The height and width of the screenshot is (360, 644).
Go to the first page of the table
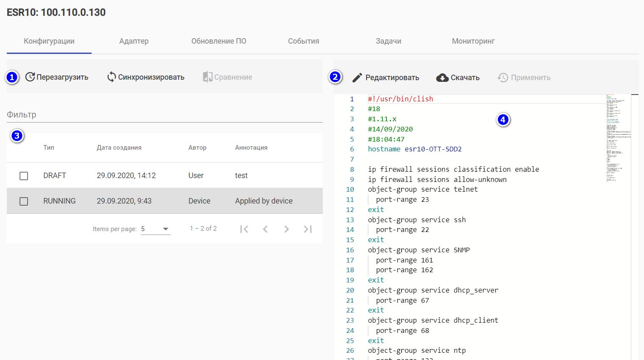pos(244,229)
